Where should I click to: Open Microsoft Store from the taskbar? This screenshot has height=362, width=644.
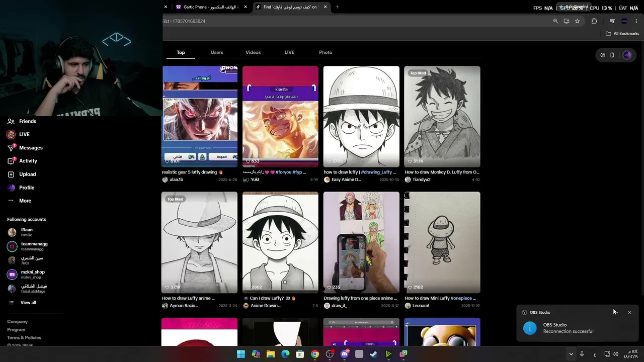(300, 354)
